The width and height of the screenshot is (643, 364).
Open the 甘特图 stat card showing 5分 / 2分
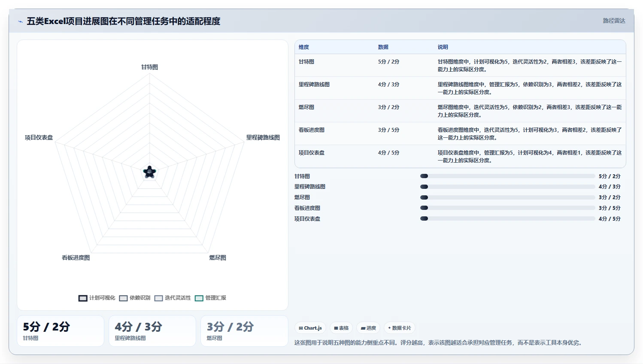[61, 331]
